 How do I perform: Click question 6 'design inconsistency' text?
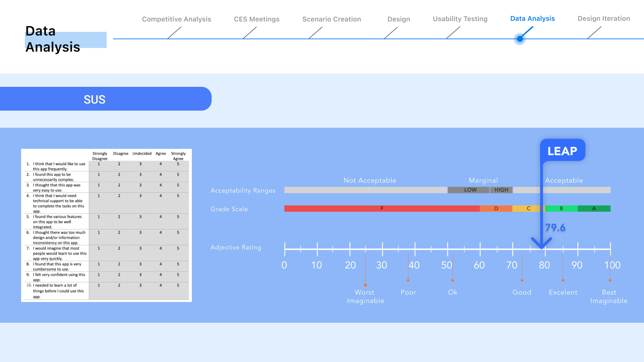[59, 237]
